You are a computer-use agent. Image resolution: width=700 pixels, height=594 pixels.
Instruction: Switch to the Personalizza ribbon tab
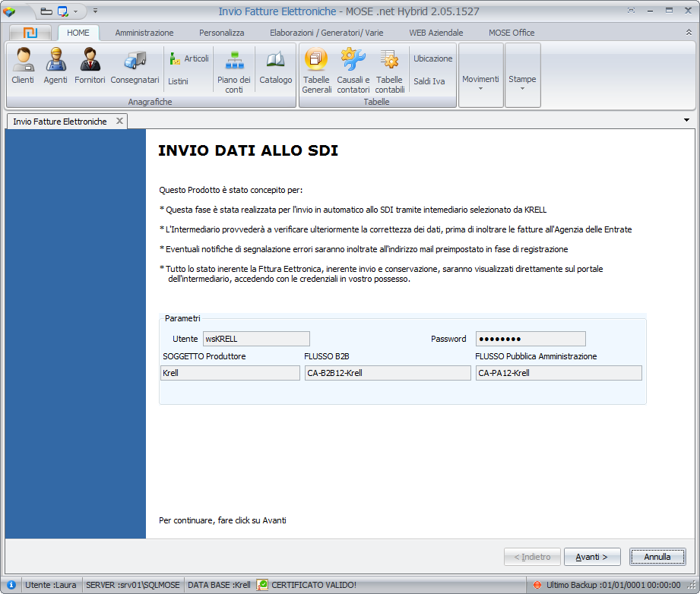[221, 33]
